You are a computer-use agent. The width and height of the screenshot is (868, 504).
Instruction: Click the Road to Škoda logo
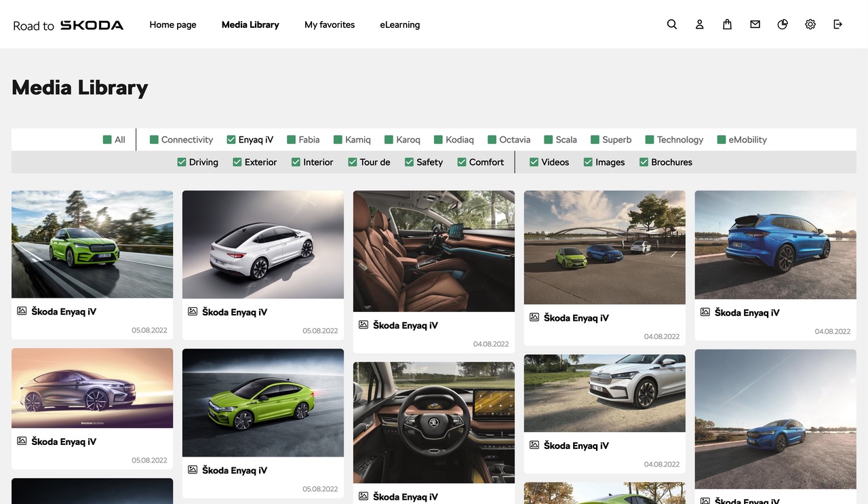pyautogui.click(x=68, y=25)
